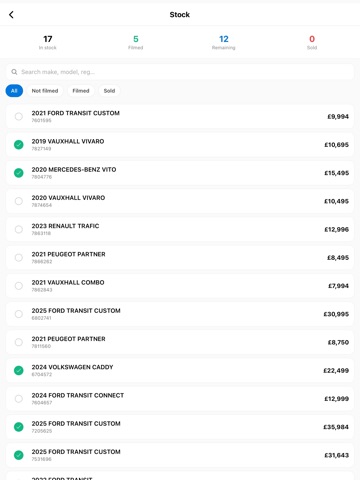This screenshot has width=360, height=480.
Task: Uncheck the 2024 Volkswagen Caddy checkmark
Action: pos(19,370)
